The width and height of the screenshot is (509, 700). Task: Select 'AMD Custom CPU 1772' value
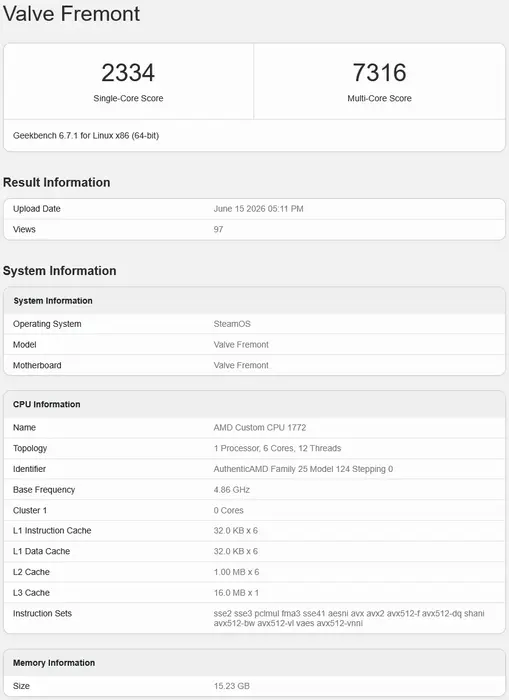pyautogui.click(x=260, y=427)
